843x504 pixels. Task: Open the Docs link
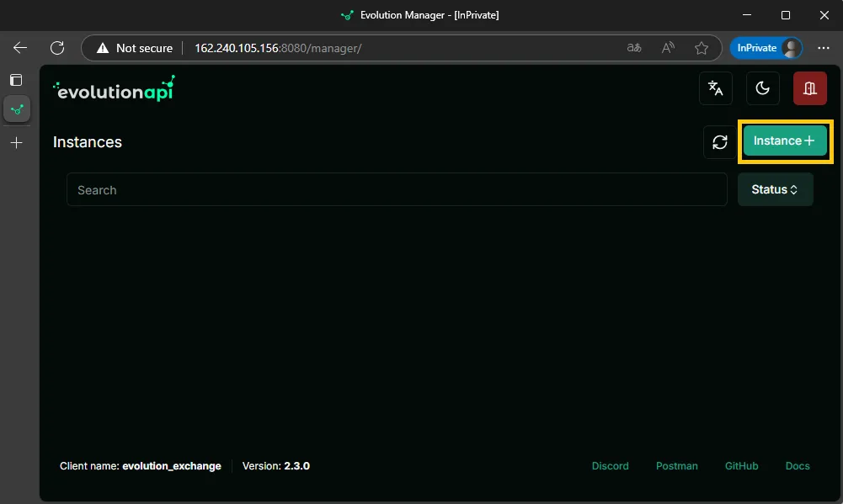coord(798,466)
